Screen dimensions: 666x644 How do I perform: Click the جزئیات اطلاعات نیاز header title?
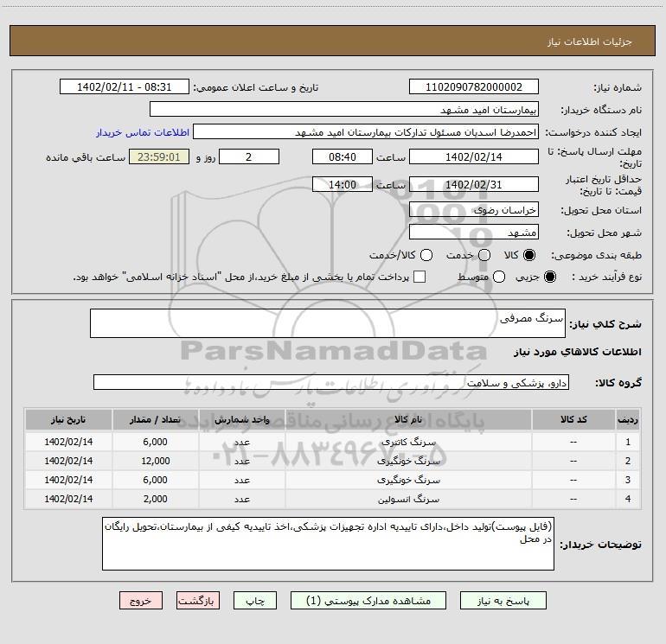click(x=590, y=41)
